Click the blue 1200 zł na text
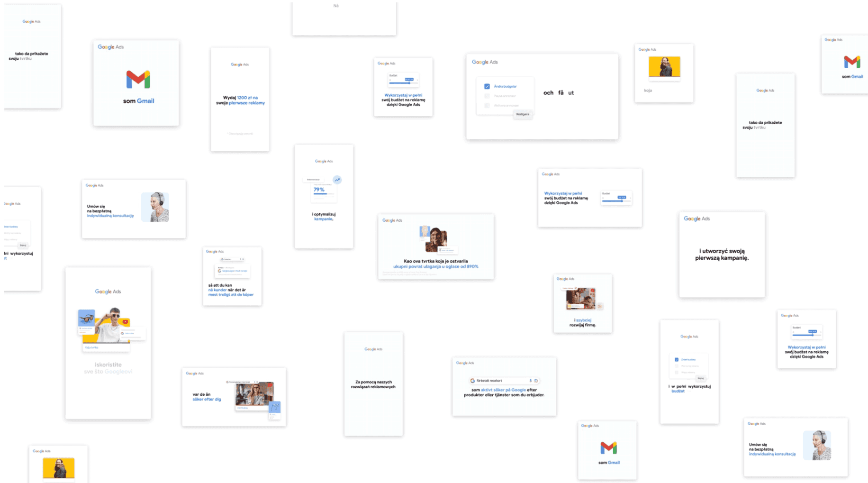The width and height of the screenshot is (868, 483). pos(247,98)
